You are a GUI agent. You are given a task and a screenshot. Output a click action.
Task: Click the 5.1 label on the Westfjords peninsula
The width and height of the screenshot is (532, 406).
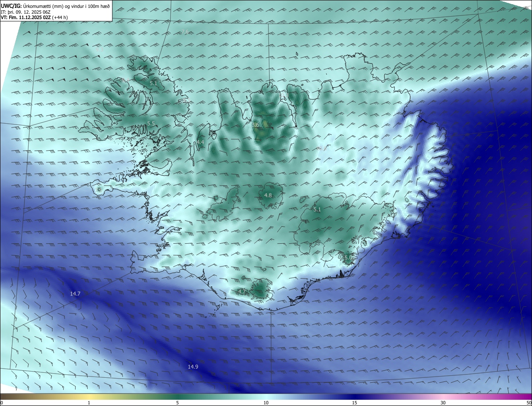tap(153, 83)
